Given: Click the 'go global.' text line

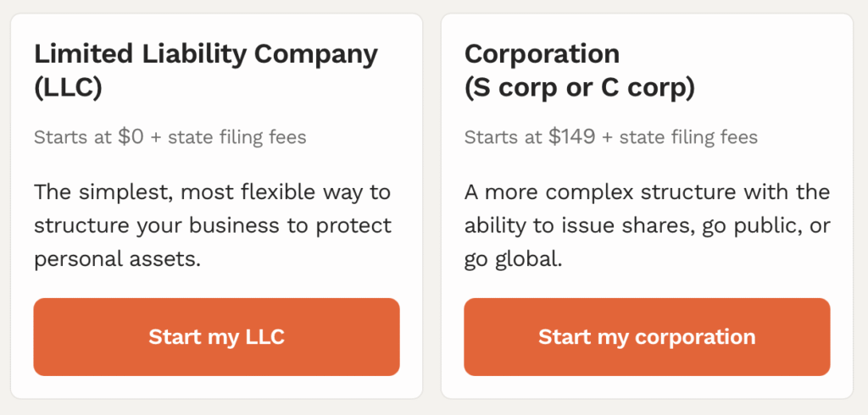Looking at the screenshot, I should (513, 259).
